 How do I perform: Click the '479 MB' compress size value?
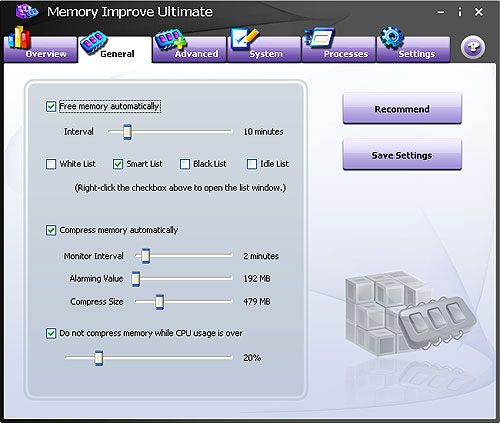pos(257,302)
